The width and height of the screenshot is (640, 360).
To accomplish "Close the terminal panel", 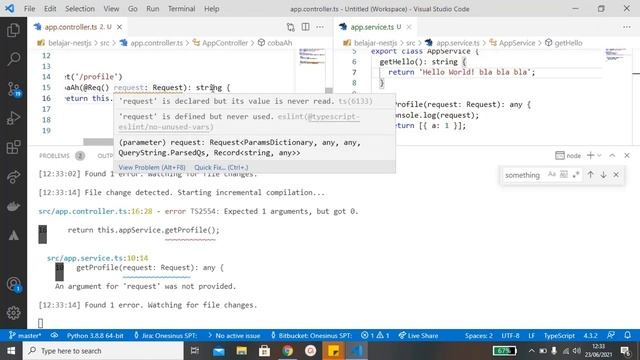I will 627,156.
